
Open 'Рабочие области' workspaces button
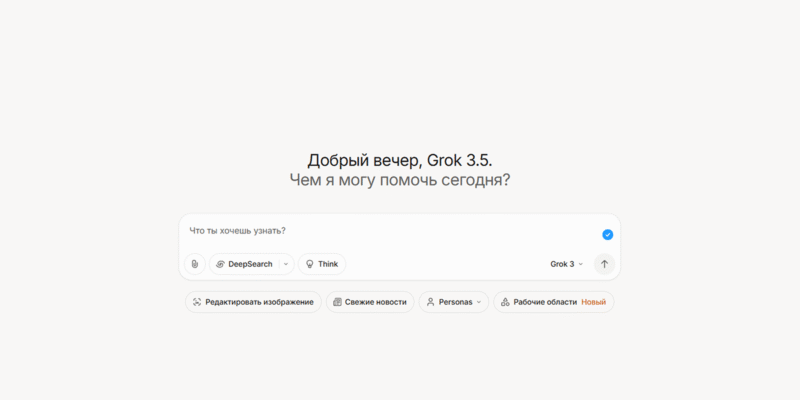(x=554, y=302)
